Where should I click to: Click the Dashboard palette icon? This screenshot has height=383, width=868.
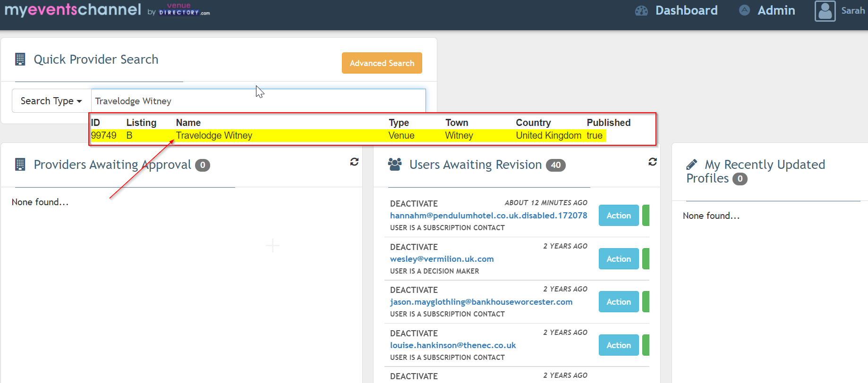pos(641,10)
